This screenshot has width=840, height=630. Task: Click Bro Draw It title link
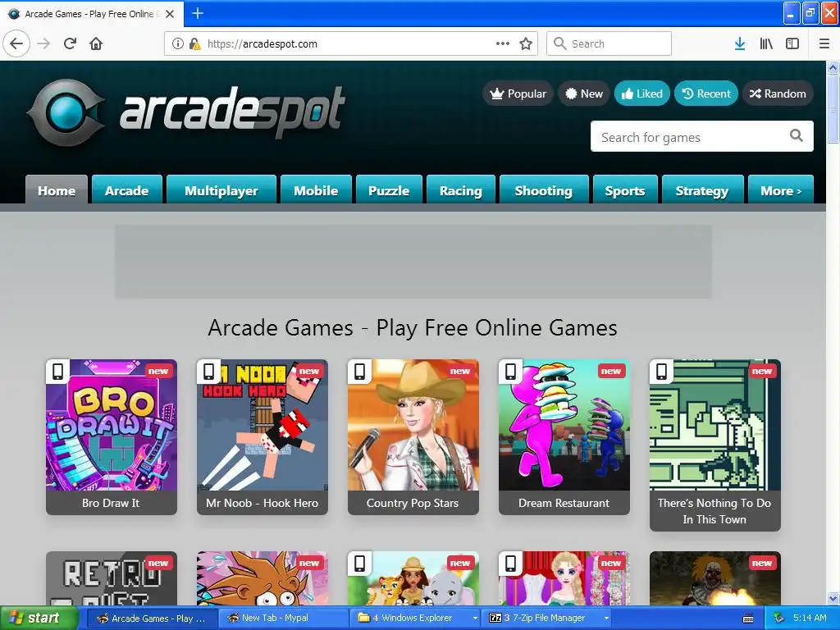tap(111, 503)
